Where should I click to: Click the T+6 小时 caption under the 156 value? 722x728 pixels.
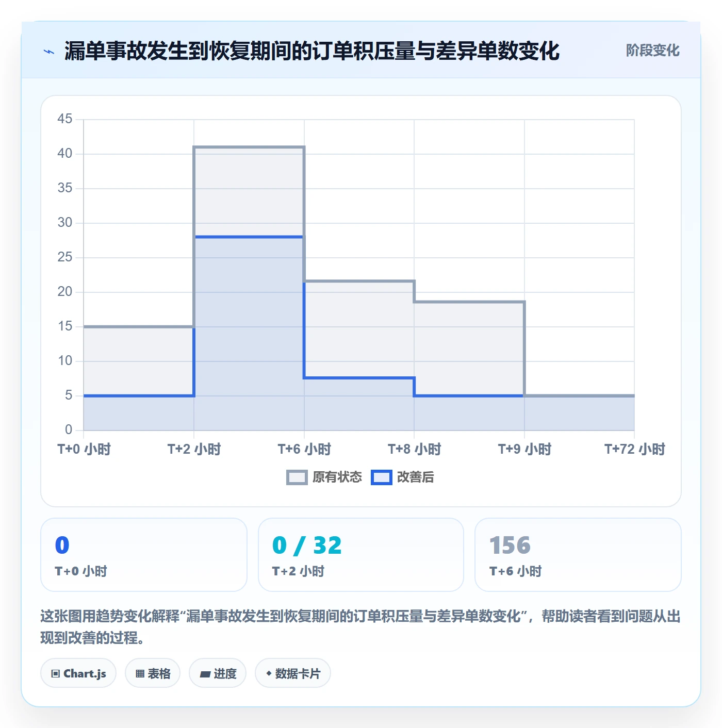click(515, 571)
